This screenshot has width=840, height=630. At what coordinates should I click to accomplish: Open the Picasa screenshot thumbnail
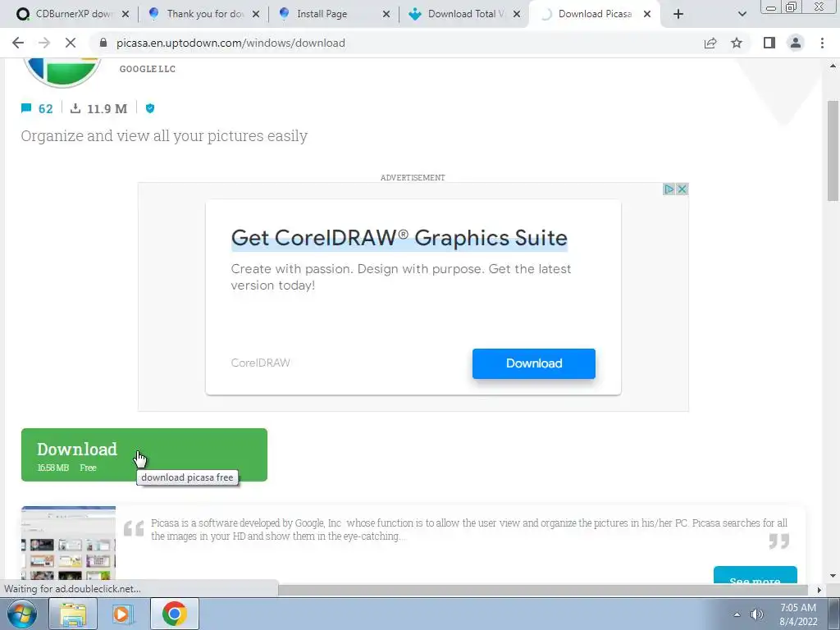click(68, 544)
